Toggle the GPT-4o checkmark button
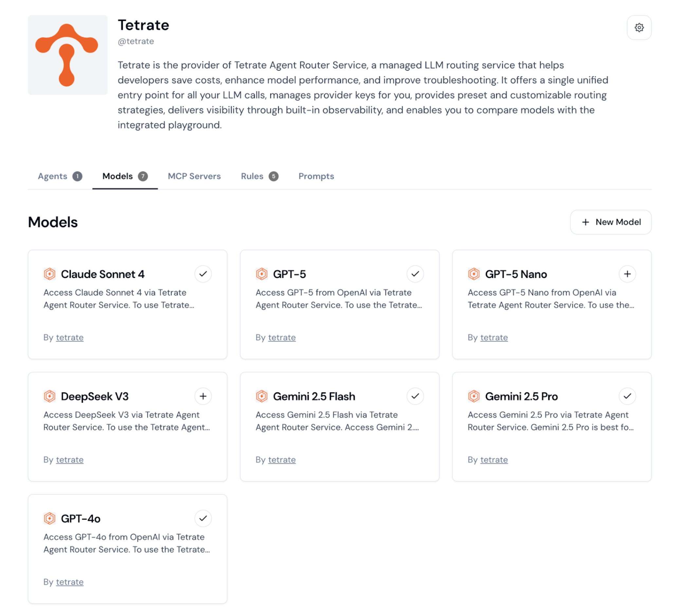 pyautogui.click(x=203, y=518)
